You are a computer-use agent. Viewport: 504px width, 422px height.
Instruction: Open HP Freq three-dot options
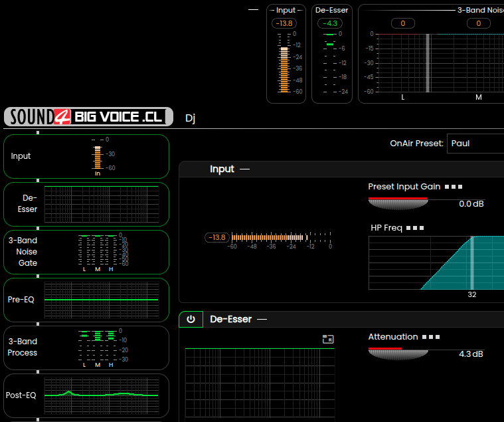[415, 228]
